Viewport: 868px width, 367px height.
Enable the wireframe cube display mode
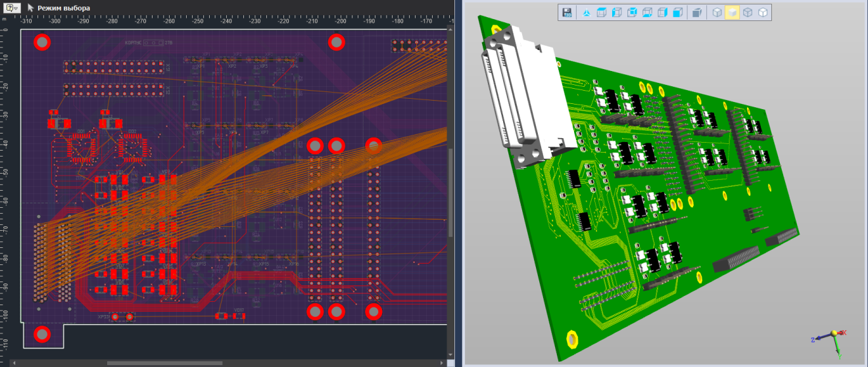pos(748,12)
